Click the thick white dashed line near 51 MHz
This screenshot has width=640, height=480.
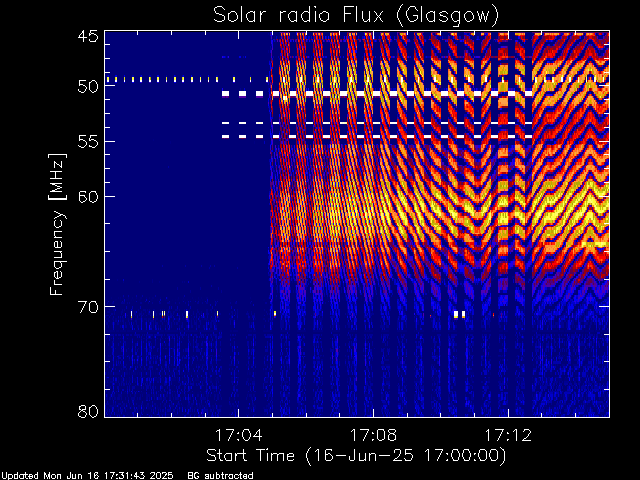[380, 94]
